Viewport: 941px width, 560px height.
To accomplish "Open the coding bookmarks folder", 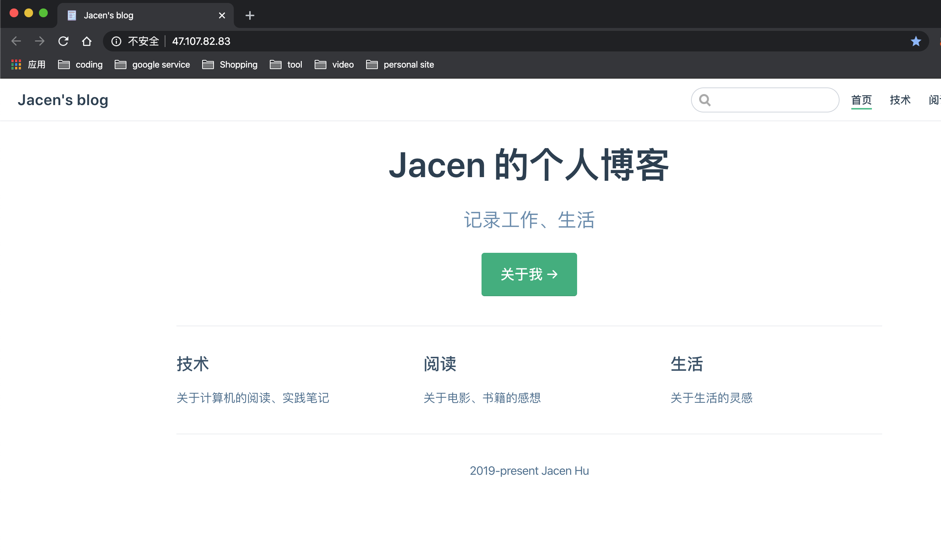I will click(x=80, y=64).
